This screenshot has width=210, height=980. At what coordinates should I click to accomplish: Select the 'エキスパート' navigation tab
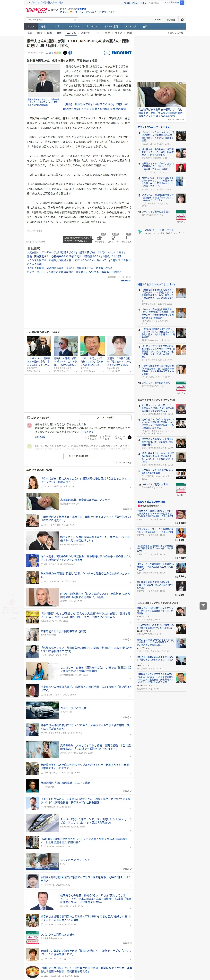[72, 27]
